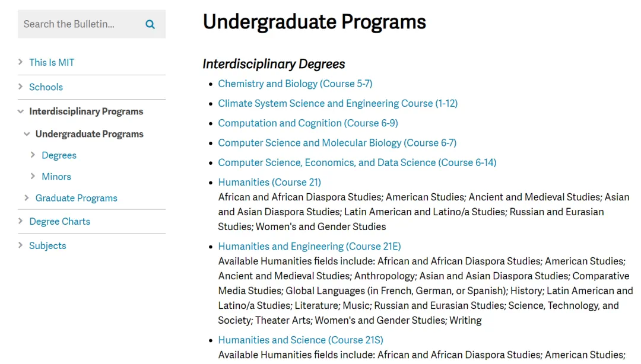
Task: Open Humanities and Science (Course 21S) link
Action: [x=300, y=340]
